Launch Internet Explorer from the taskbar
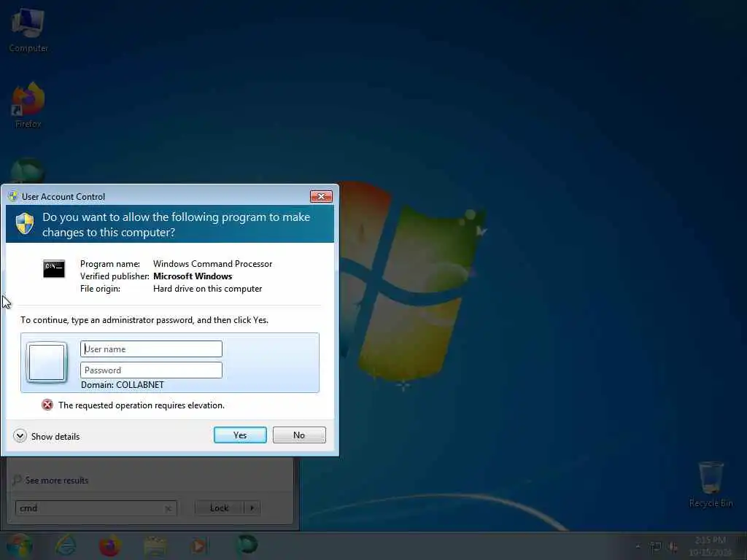This screenshot has width=747, height=560. pos(66,545)
